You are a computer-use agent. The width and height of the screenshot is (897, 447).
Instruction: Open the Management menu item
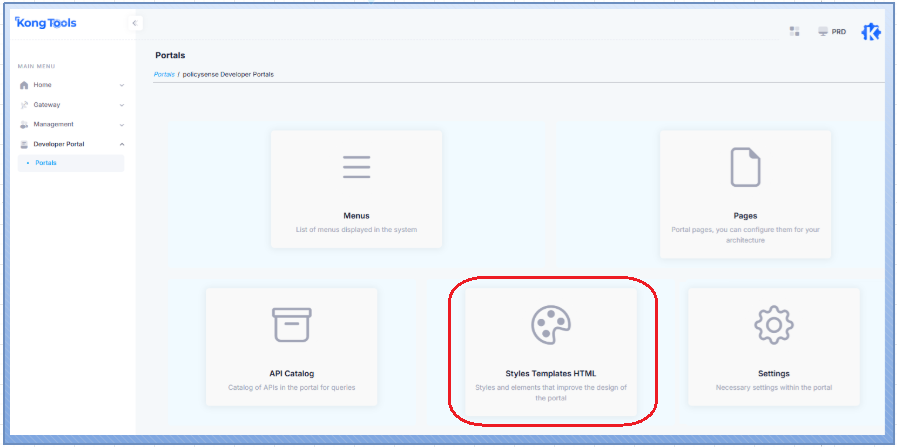[x=53, y=125]
